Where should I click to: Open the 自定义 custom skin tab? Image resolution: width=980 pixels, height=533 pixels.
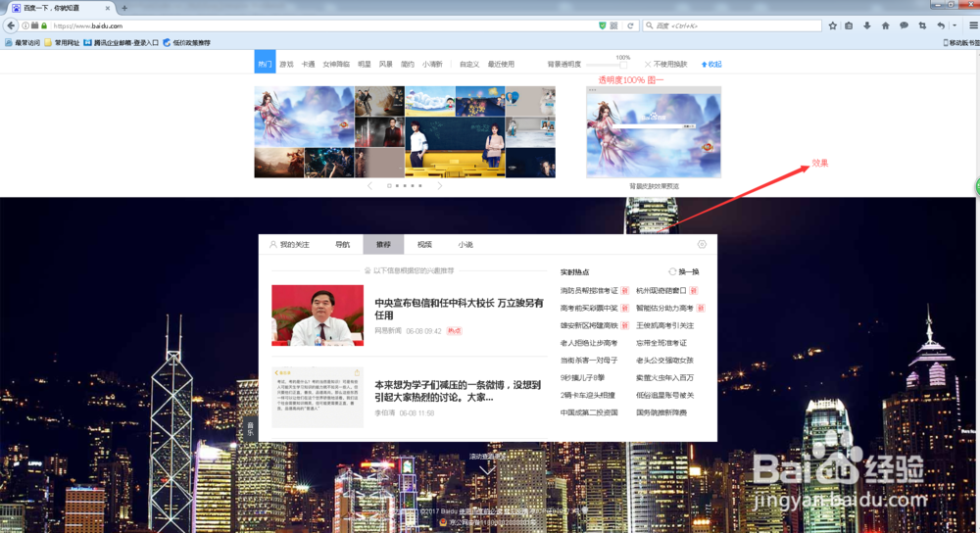click(469, 65)
